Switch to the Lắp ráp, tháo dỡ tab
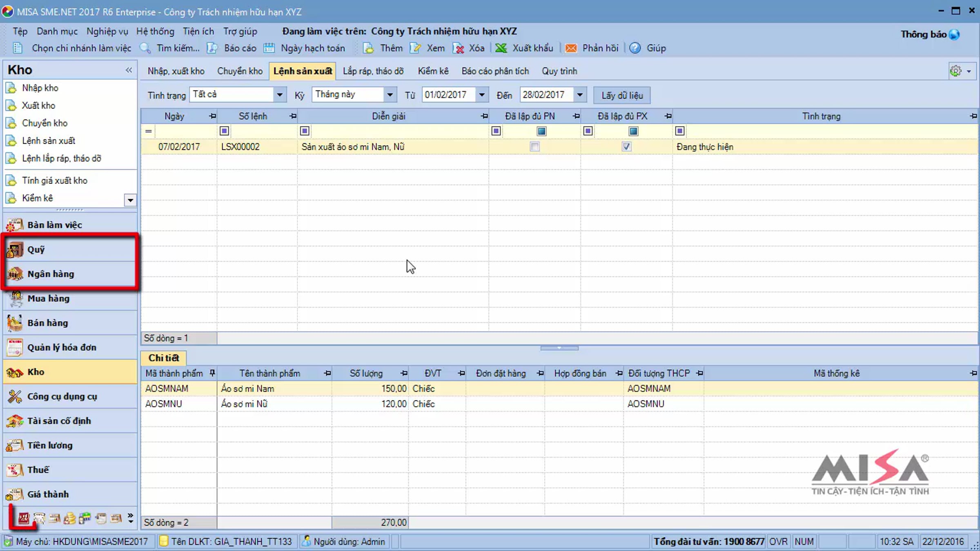The height and width of the screenshot is (551, 980). tap(373, 71)
